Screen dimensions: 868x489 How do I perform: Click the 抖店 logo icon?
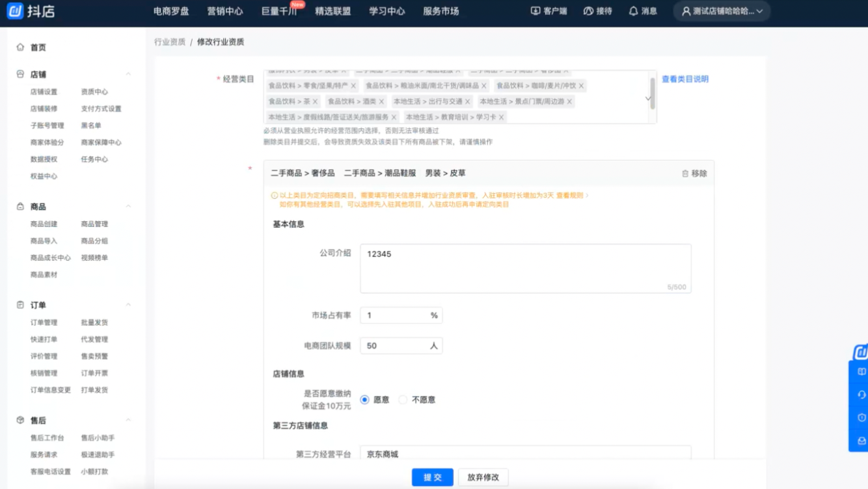click(x=16, y=11)
